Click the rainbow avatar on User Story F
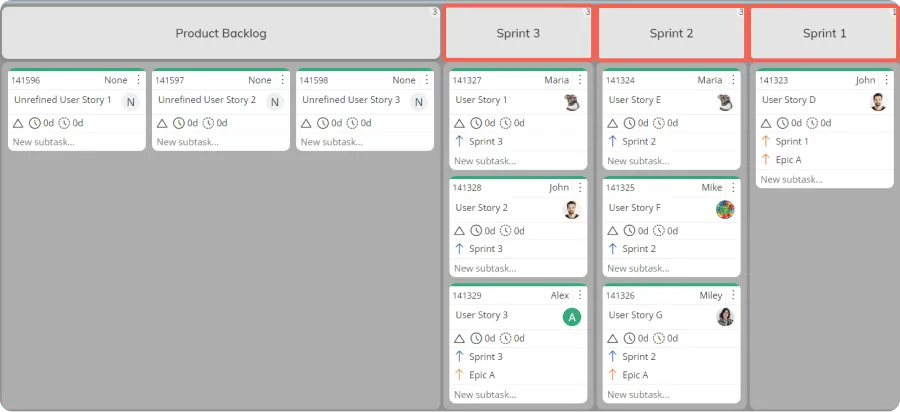 (x=725, y=209)
